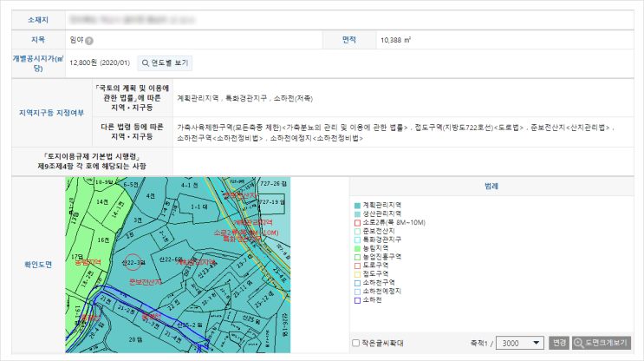Click parcel 산22-6 on the map
The height and width of the screenshot is (361, 644).
tap(171, 259)
